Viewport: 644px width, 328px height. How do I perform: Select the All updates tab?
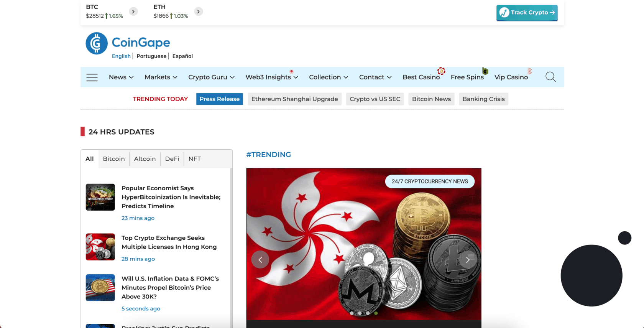(x=90, y=159)
